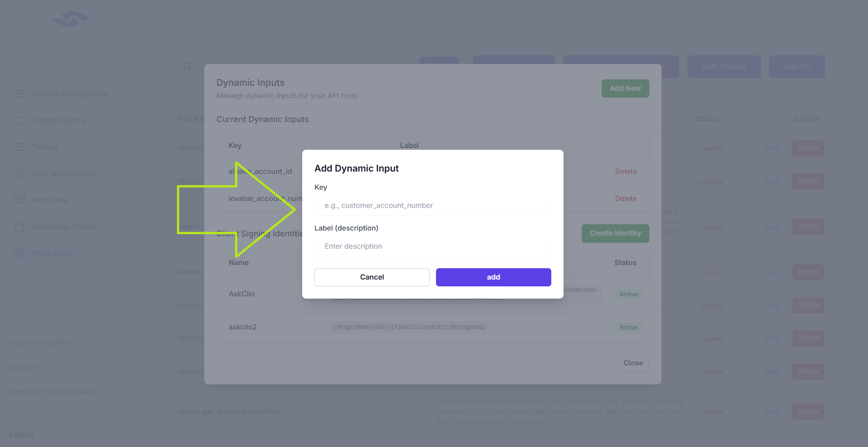
Task: Click the Integrations tools icon
Action: 20,253
